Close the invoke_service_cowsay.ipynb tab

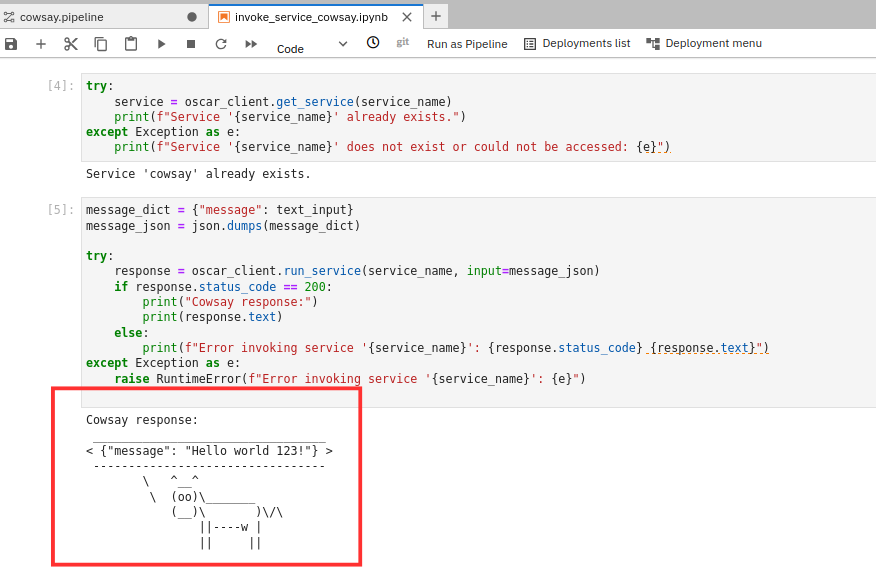[x=407, y=17]
